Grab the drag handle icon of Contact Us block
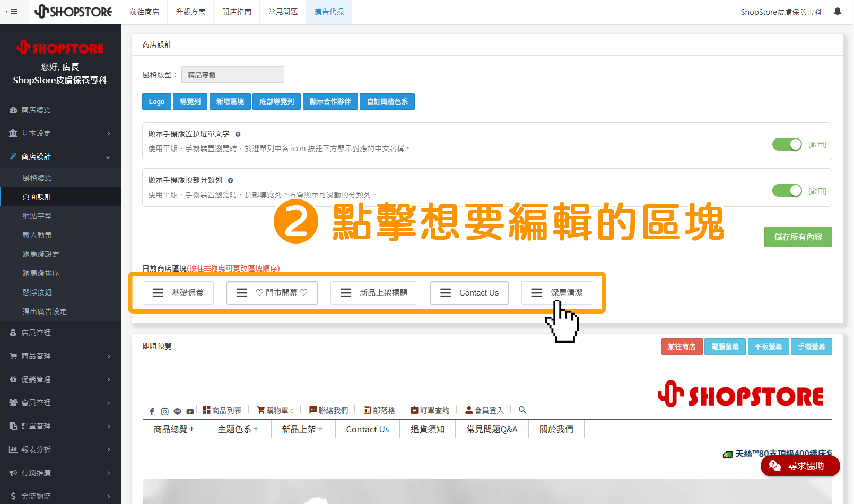854x504 pixels. click(x=446, y=293)
